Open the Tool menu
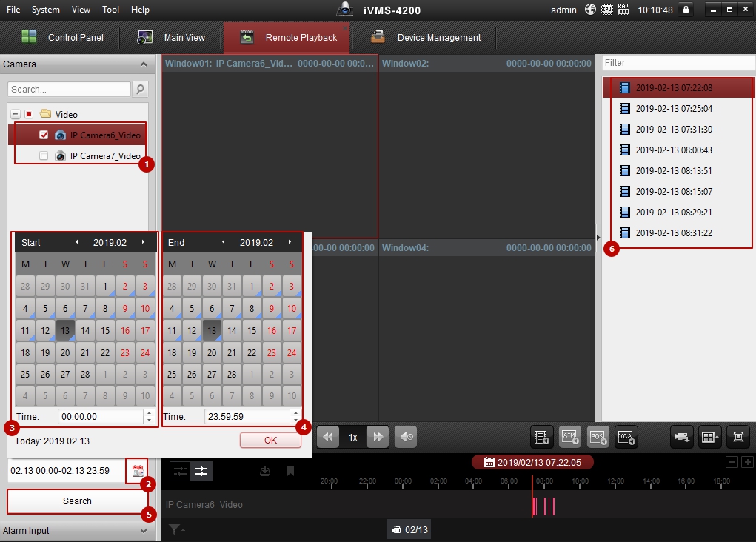 click(x=111, y=10)
